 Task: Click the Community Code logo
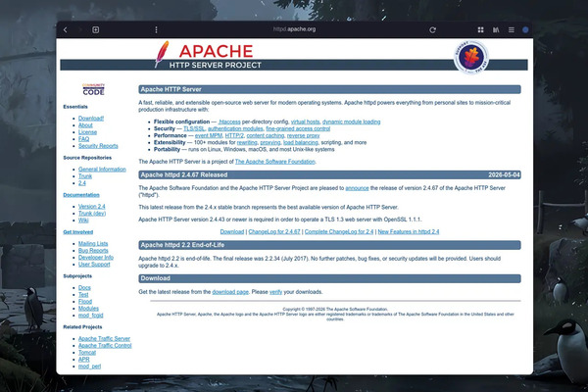93,89
